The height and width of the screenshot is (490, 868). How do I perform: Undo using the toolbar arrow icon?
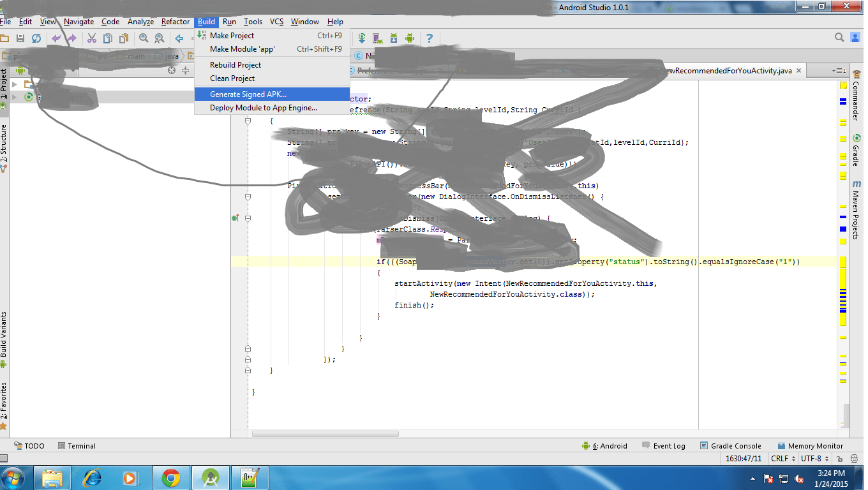pyautogui.click(x=56, y=38)
